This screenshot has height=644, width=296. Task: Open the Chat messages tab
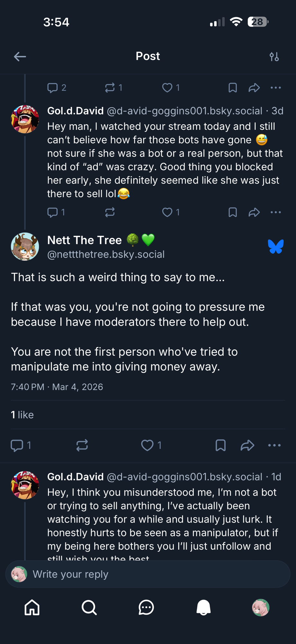tap(146, 608)
